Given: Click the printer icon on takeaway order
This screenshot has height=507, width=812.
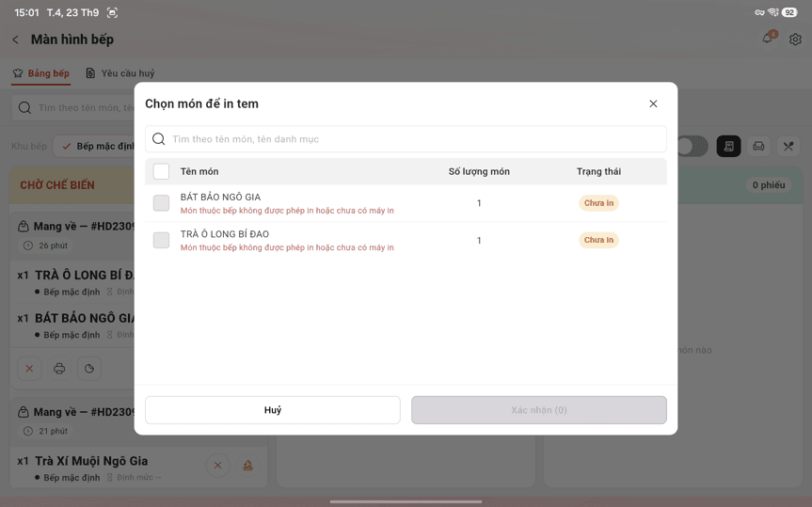Looking at the screenshot, I should click(x=59, y=368).
